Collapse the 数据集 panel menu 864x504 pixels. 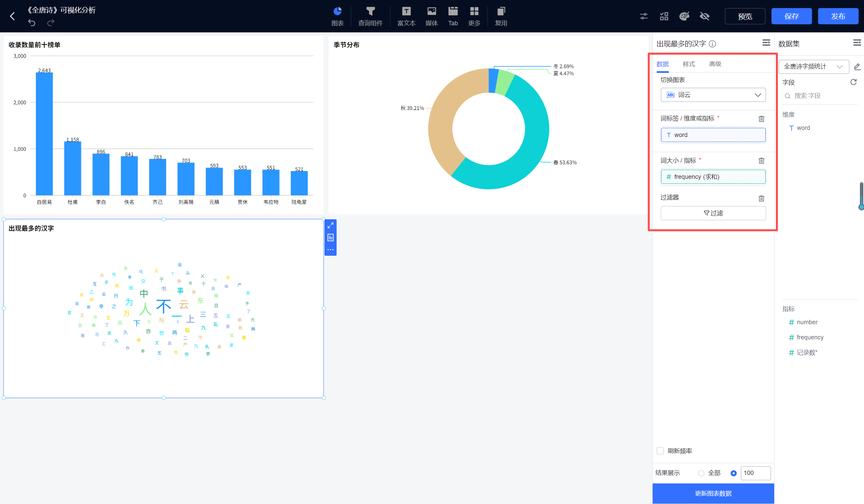click(857, 43)
